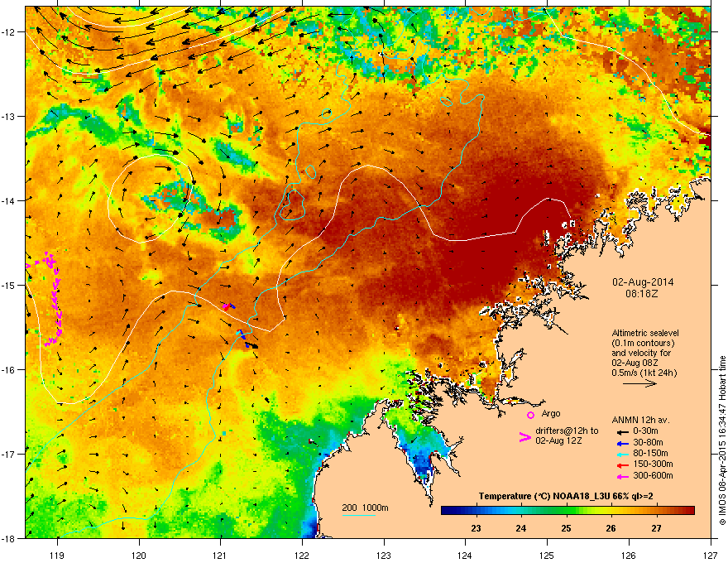
Task: Click the 'Altimetric sealevel' text line
Action: tap(645, 333)
